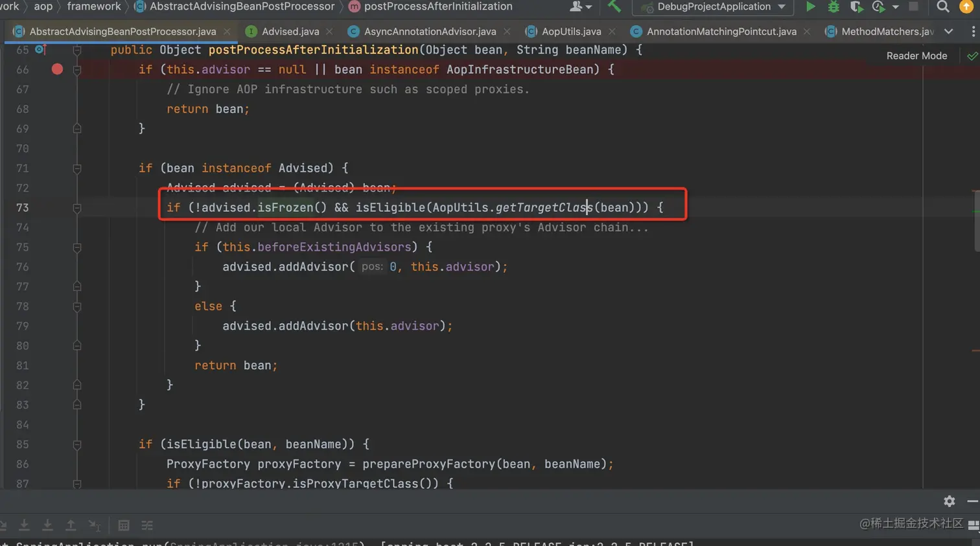Switch to AbstractAdvisingBeanPostProcessor.java tab

click(x=122, y=31)
